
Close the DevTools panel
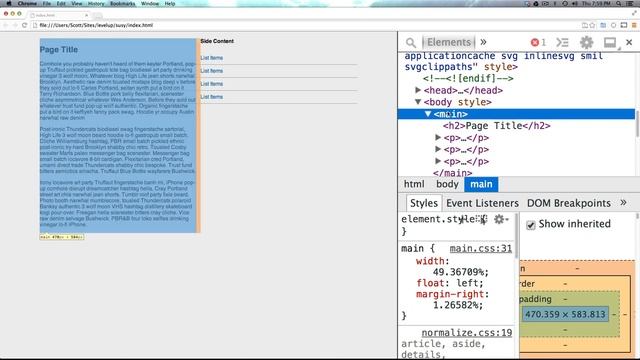tap(629, 42)
